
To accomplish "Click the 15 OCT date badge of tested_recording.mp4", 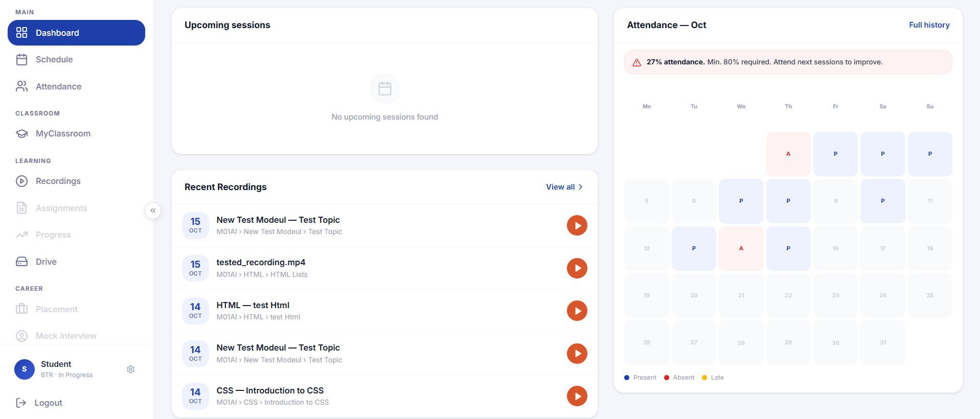I will tap(195, 268).
